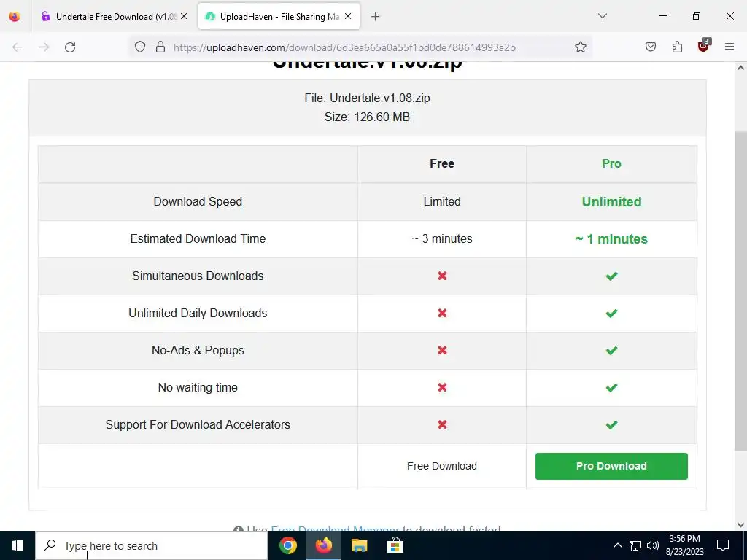Click green check in Download Accelerators row
This screenshot has width=747, height=560.
point(611,424)
